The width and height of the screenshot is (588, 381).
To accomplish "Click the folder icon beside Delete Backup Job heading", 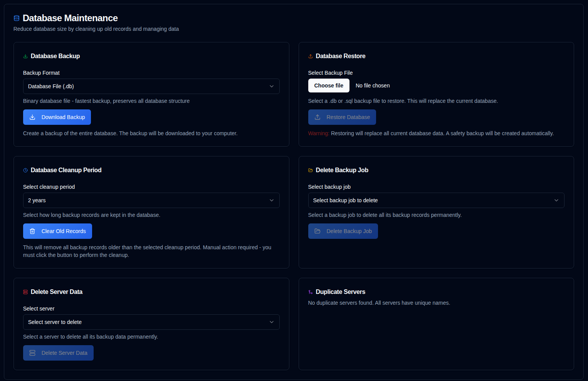I will tap(311, 170).
